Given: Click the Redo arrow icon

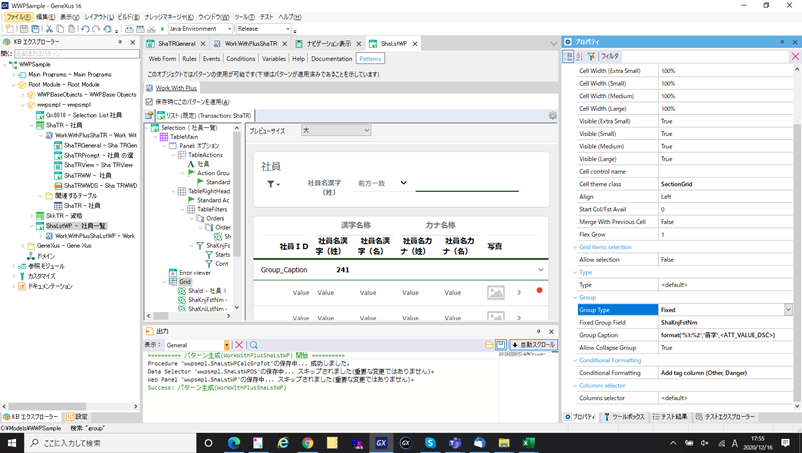Looking at the screenshot, I should pos(96,29).
